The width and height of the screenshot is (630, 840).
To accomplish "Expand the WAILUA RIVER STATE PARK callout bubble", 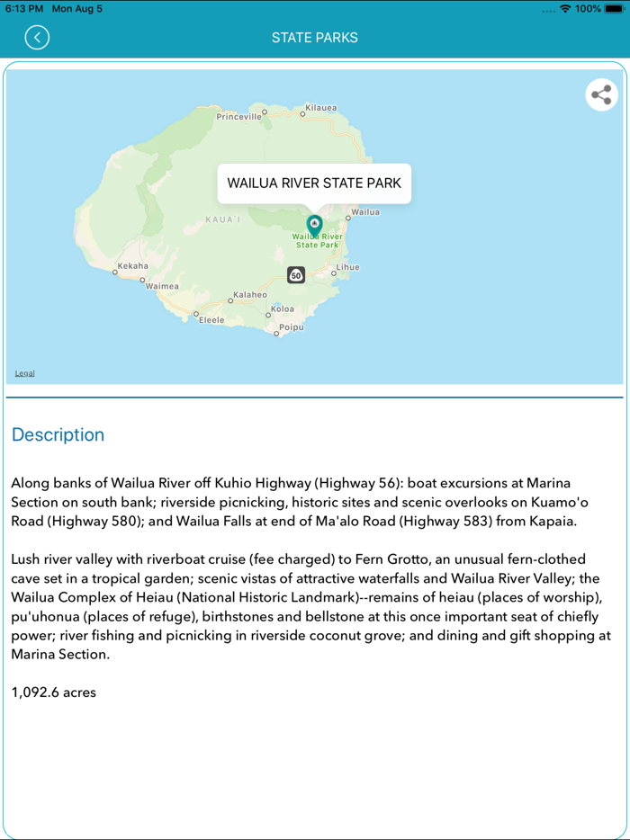I will pos(314,183).
